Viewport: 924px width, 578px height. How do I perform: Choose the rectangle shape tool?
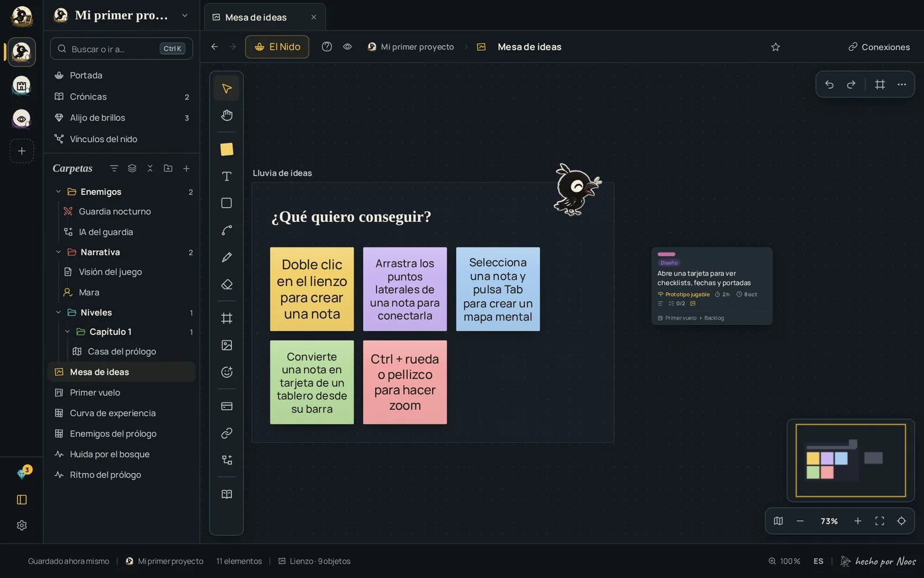coord(226,203)
